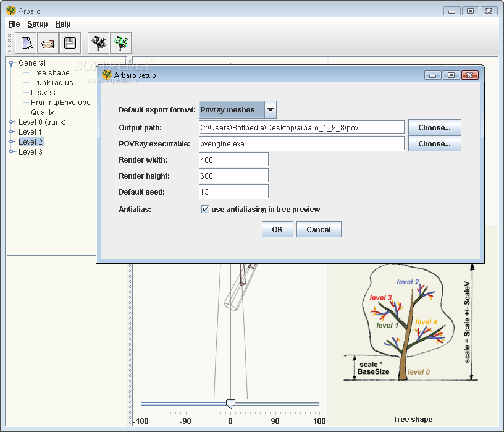Select Tree shape in the tree
Viewport: 504px width, 432px height.
tap(50, 73)
